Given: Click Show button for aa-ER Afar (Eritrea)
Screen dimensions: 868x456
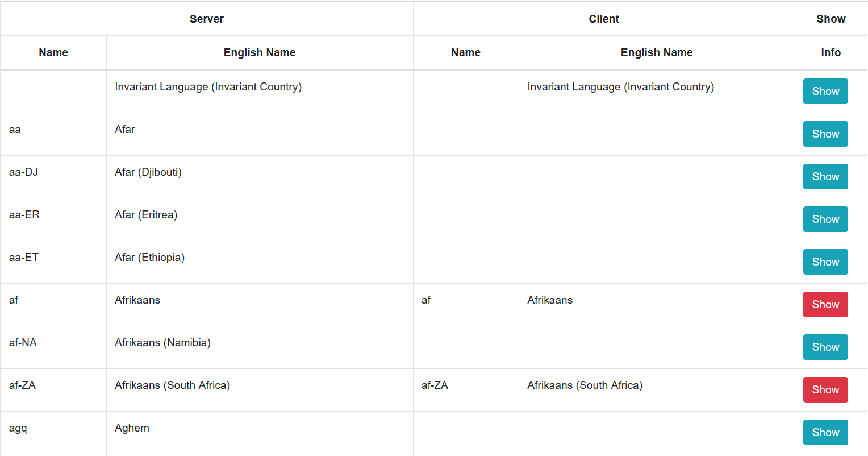Looking at the screenshot, I should tap(825, 219).
